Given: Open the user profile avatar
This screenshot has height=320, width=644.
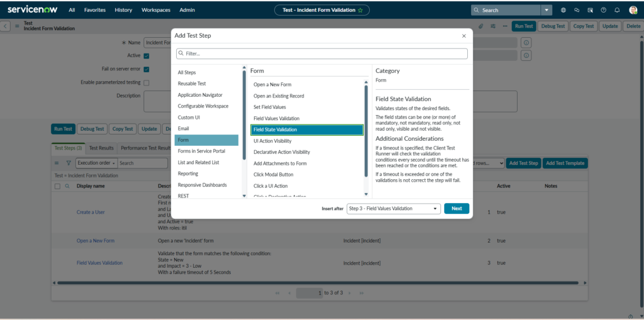Looking at the screenshot, I should [633, 10].
